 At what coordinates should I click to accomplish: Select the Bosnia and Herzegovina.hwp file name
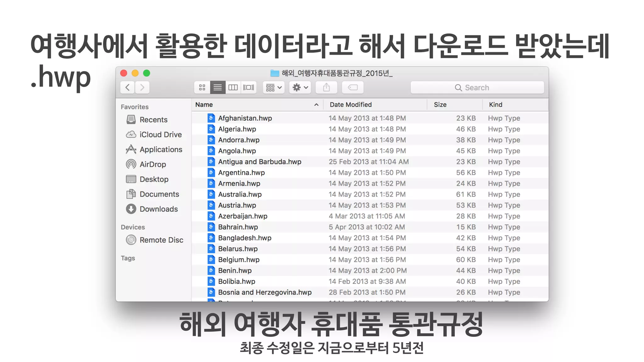(265, 292)
